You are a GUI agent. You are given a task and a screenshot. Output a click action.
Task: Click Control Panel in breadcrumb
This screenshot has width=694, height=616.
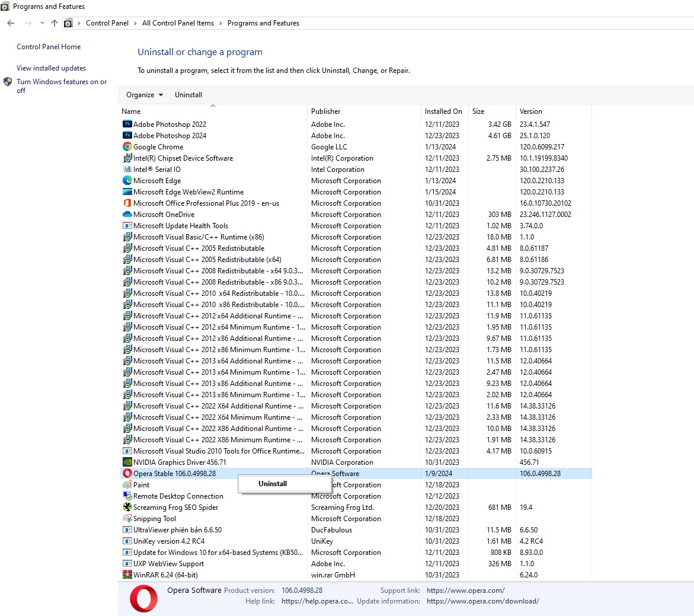pyautogui.click(x=107, y=23)
